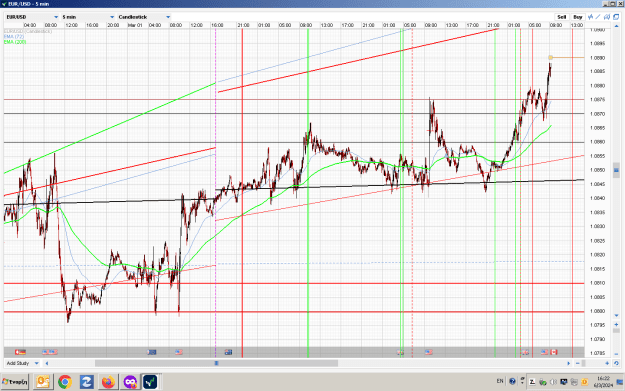The width and height of the screenshot is (625, 391).
Task: Open the Candlestick chart type dropdown
Action: [144, 17]
